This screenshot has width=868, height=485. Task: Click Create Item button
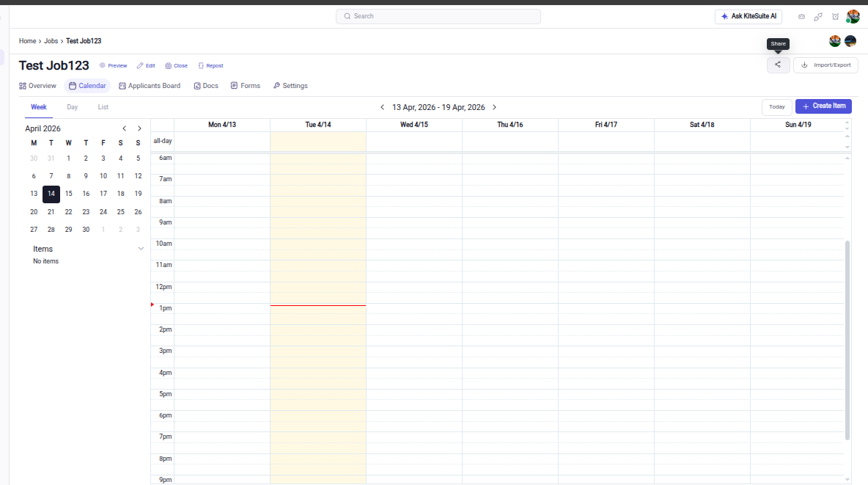[823, 106]
